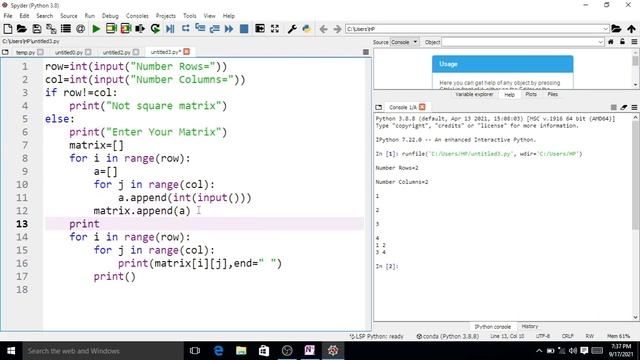Continue execution until next breakpoint

point(229,29)
